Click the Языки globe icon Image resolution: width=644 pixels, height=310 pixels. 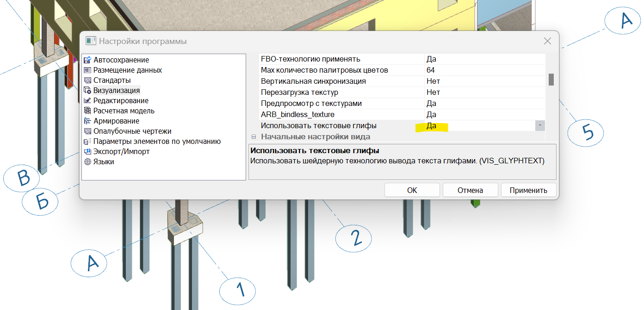click(87, 162)
